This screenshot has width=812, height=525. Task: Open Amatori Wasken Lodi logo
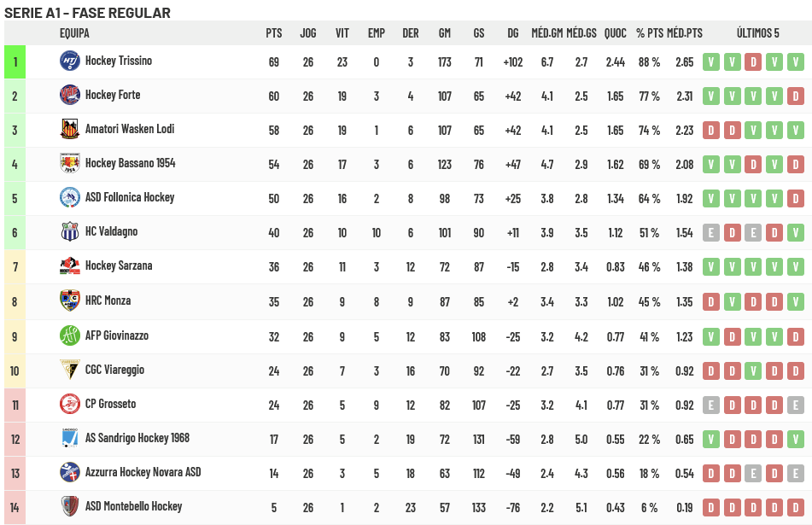[69, 130]
